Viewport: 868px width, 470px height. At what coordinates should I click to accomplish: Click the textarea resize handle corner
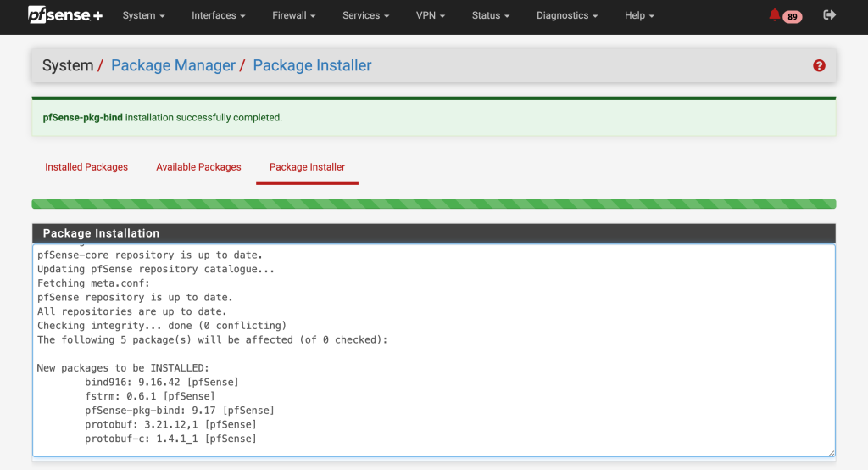[x=832, y=453]
